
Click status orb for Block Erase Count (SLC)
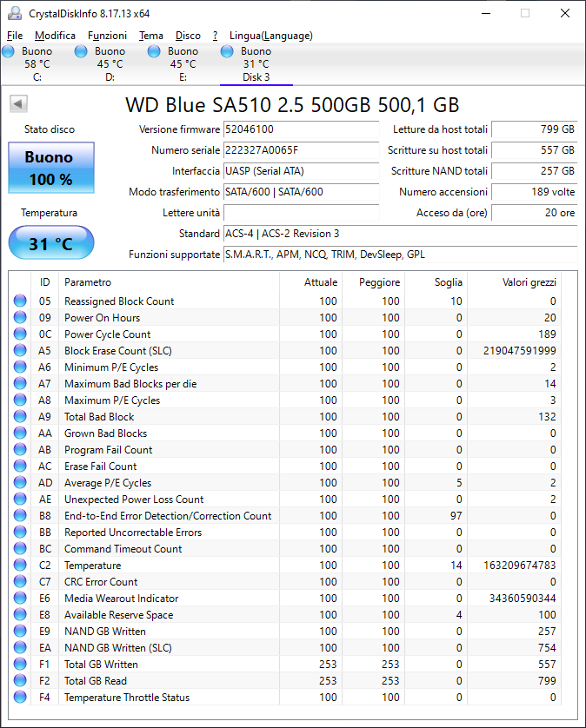[20, 351]
